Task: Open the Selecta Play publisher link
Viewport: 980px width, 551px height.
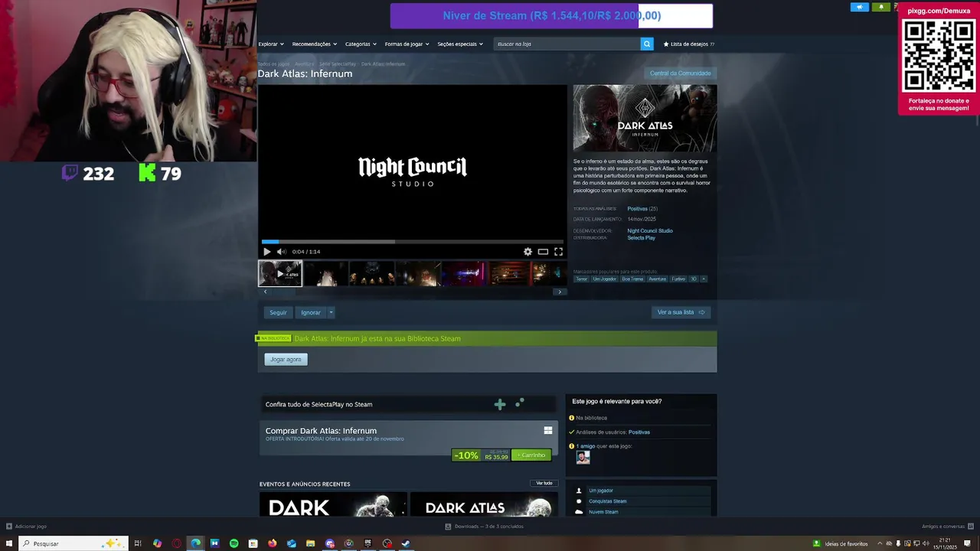Action: [641, 238]
